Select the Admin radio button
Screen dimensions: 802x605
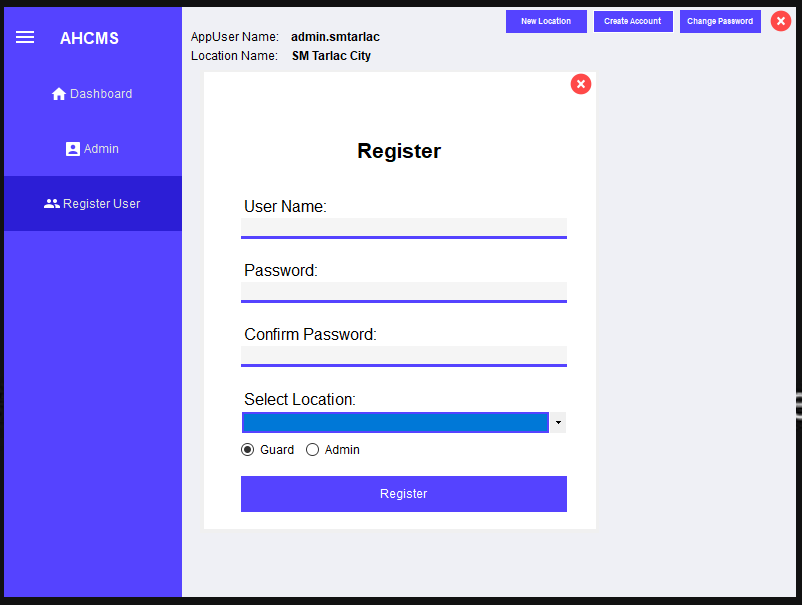312,450
